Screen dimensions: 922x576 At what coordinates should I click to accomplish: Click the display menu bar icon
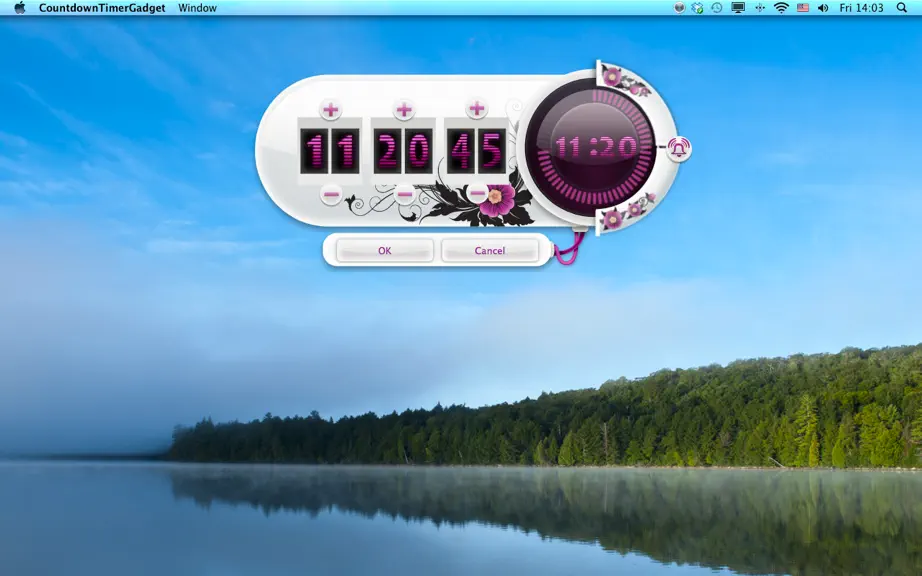(x=738, y=8)
